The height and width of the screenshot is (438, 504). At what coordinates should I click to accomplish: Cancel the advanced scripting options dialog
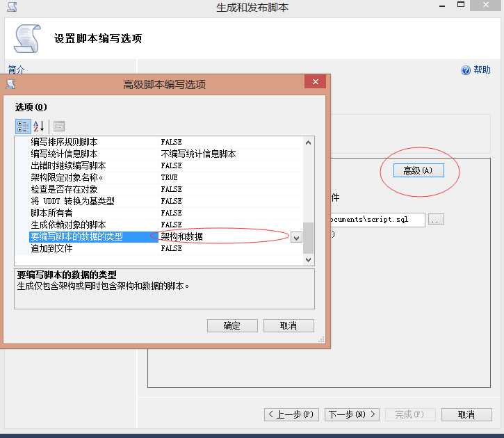coord(288,325)
